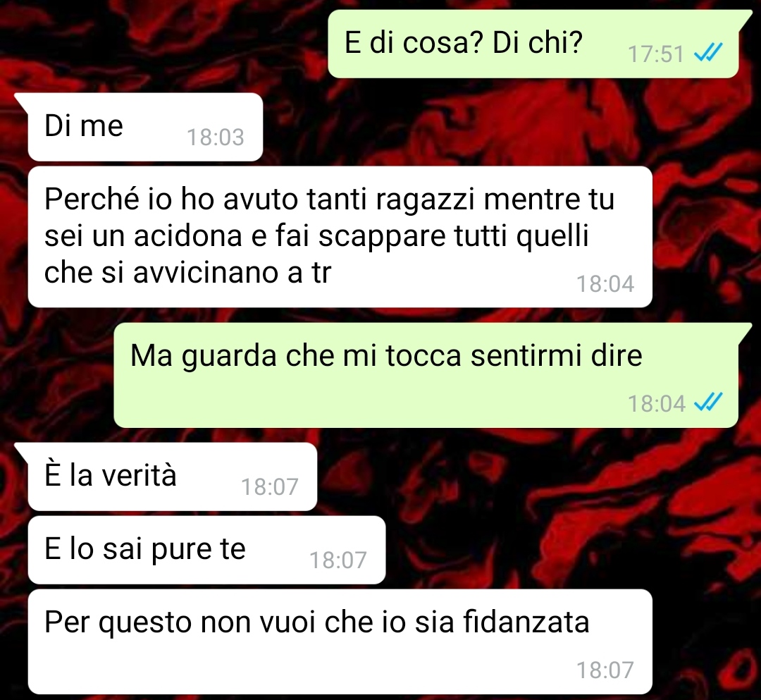Screen dimensions: 761x700
Task: Tap 'Ma guarda che mi tocca sentirmi dire' bubble
Action: click(426, 375)
